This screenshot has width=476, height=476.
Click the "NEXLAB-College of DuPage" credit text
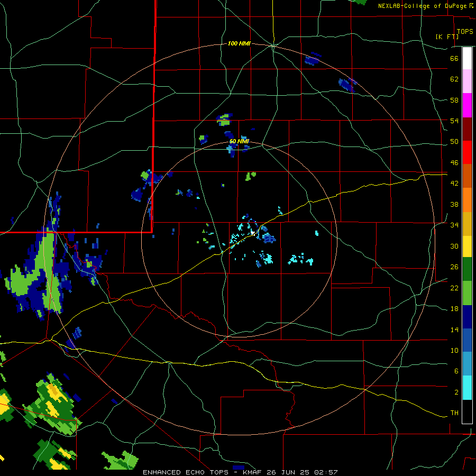(x=422, y=6)
